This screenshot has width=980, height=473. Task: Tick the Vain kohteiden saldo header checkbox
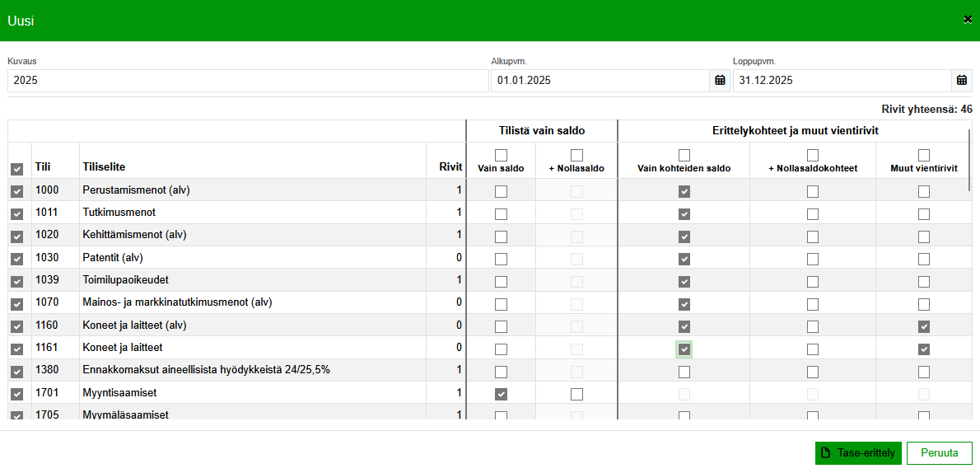pyautogui.click(x=684, y=155)
